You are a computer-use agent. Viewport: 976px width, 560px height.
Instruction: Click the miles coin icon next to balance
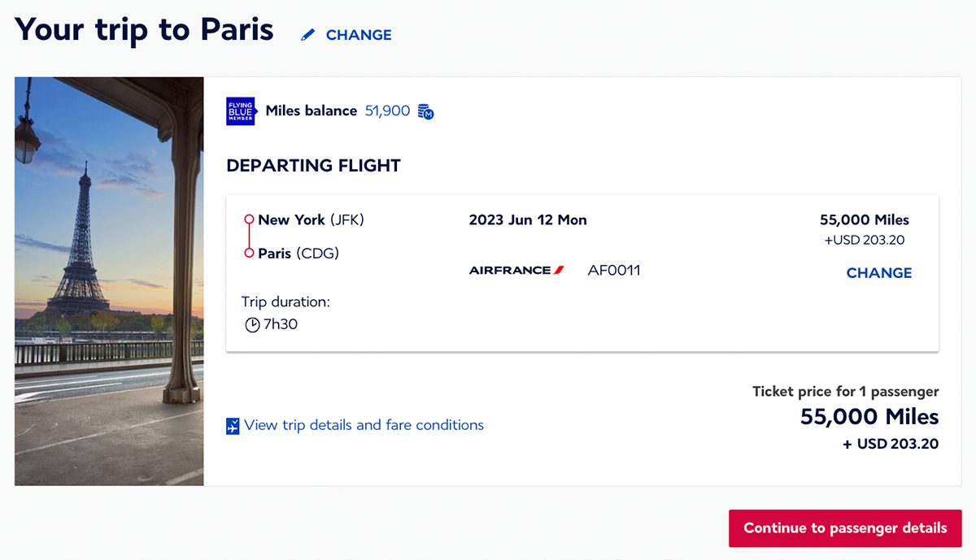click(x=425, y=111)
